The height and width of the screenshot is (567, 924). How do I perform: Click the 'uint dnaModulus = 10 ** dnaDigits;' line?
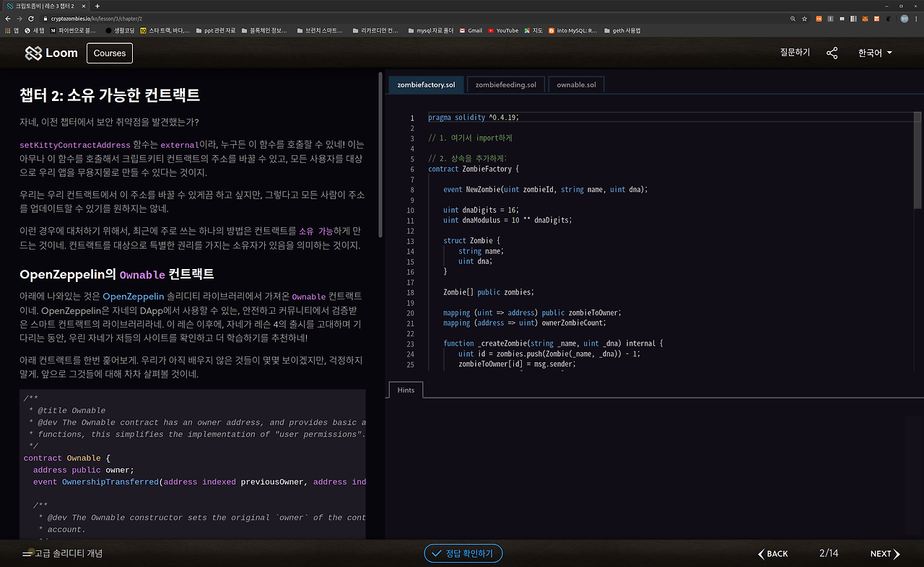pyautogui.click(x=507, y=220)
